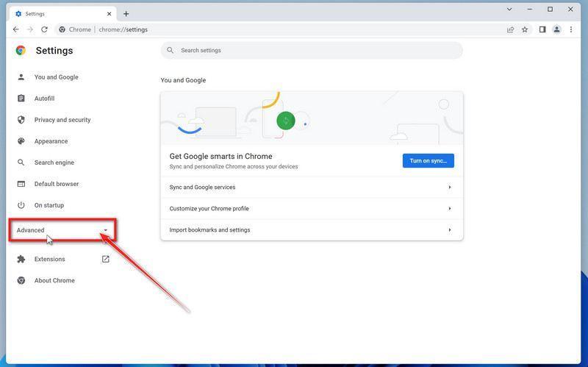This screenshot has width=588, height=367.
Task: Open a new tab with plus
Action: tap(126, 14)
